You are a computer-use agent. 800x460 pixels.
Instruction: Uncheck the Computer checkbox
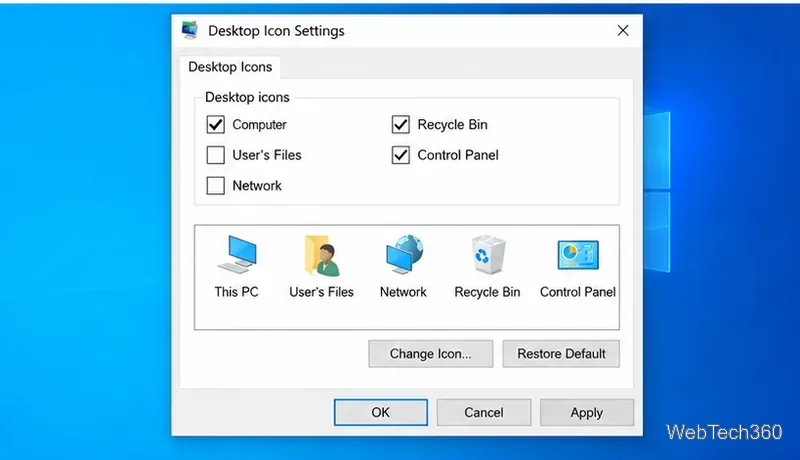click(215, 124)
